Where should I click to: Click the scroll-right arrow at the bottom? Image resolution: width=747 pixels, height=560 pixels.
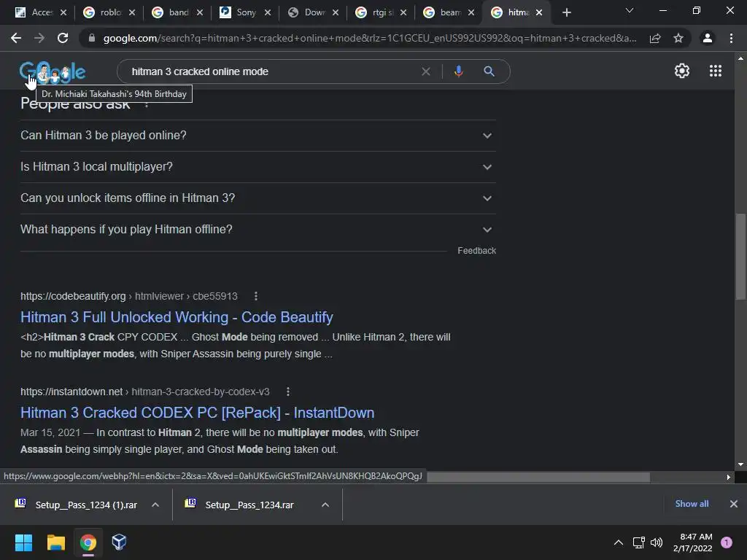[x=729, y=477]
